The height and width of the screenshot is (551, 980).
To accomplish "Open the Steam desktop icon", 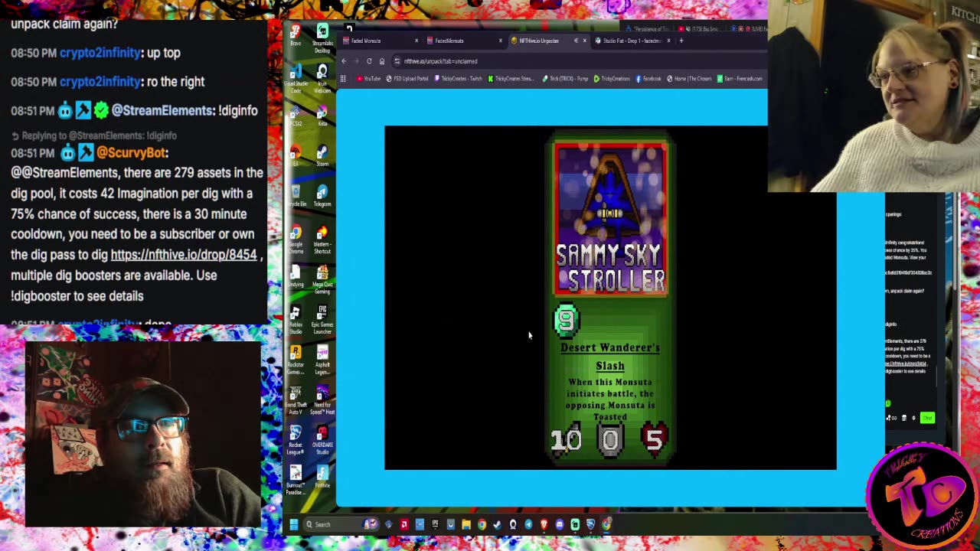I will click(322, 156).
